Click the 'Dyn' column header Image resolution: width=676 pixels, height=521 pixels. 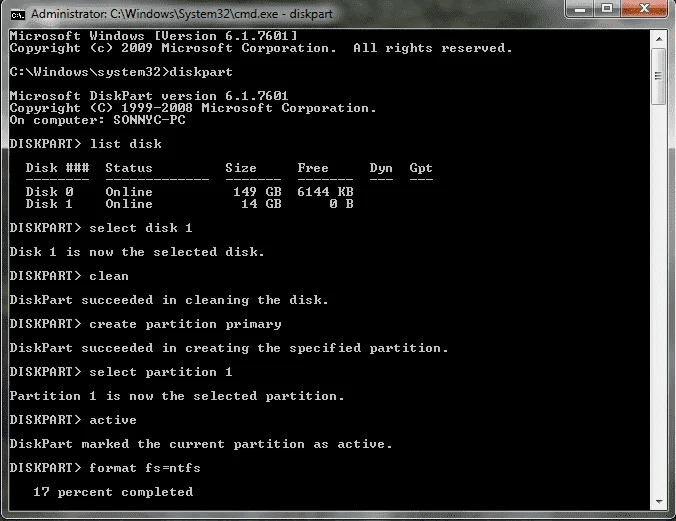(x=381, y=168)
